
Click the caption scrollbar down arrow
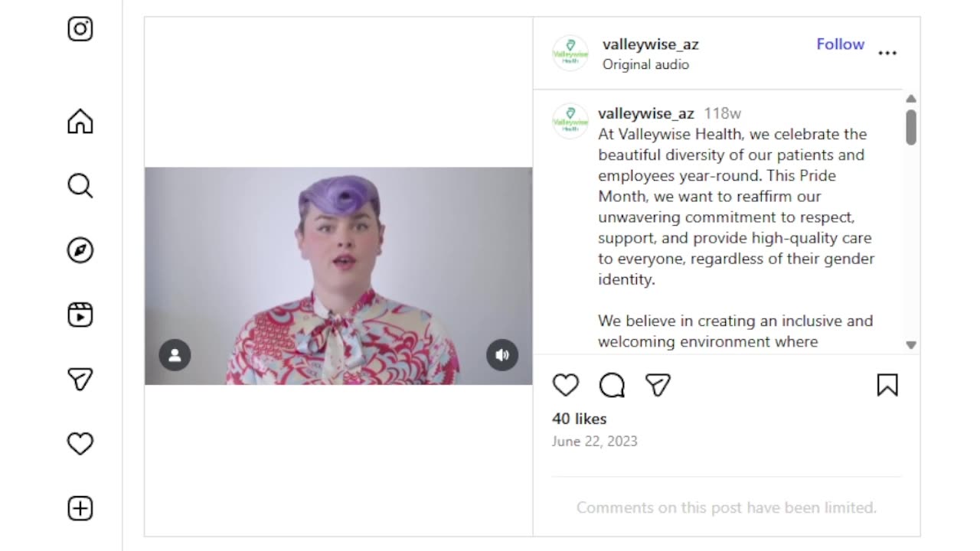[911, 345]
